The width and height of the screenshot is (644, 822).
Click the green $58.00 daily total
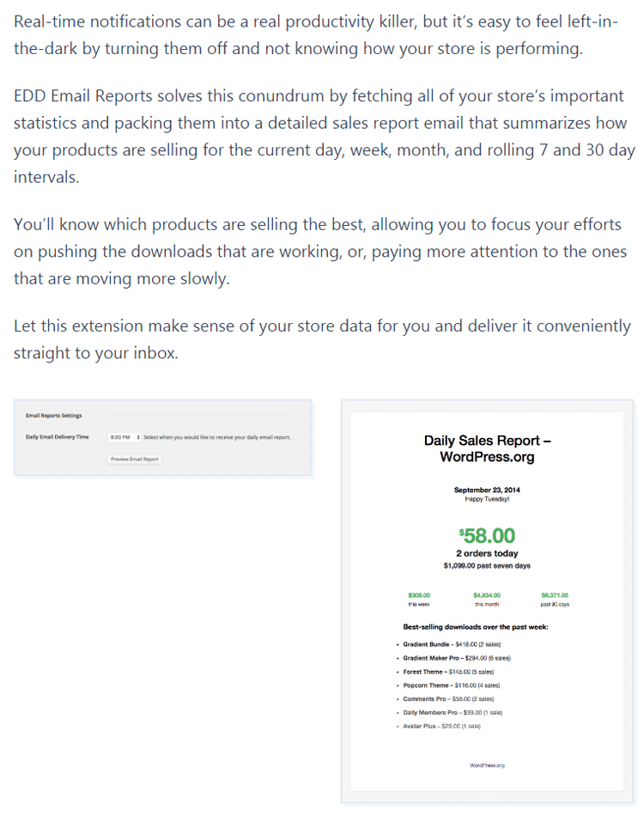point(487,537)
